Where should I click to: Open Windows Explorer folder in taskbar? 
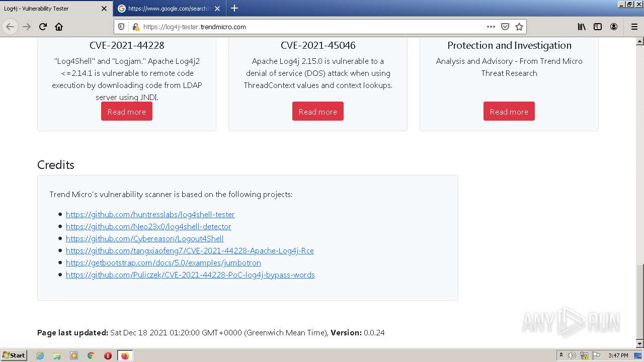[57, 355]
